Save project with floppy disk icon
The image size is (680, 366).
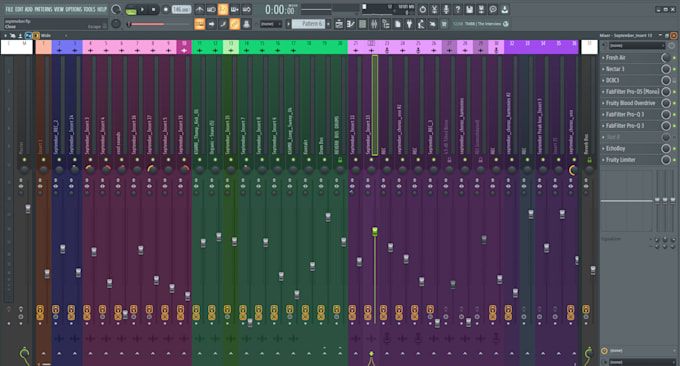coord(469,9)
